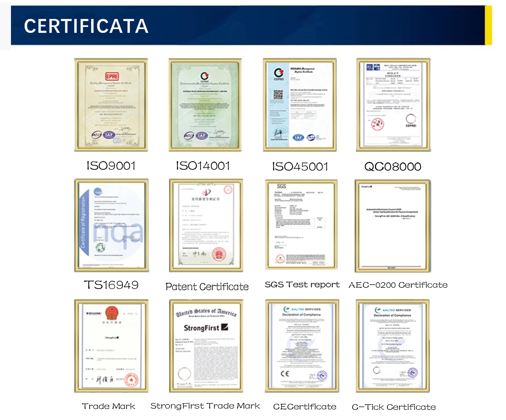View the ISO45001 certificate thumbnail
The image size is (506, 420).
(299, 104)
